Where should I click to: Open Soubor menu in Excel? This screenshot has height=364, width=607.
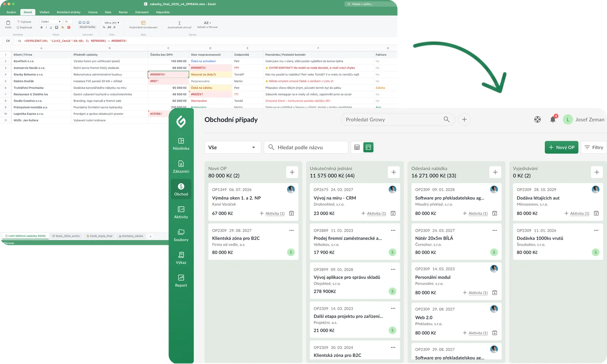pyautogui.click(x=11, y=12)
